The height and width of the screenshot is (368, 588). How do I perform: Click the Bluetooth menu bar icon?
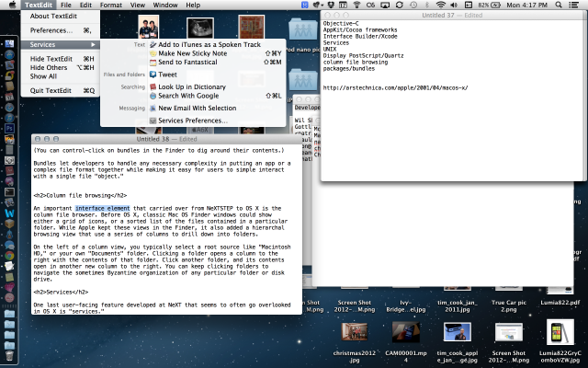(426, 5)
